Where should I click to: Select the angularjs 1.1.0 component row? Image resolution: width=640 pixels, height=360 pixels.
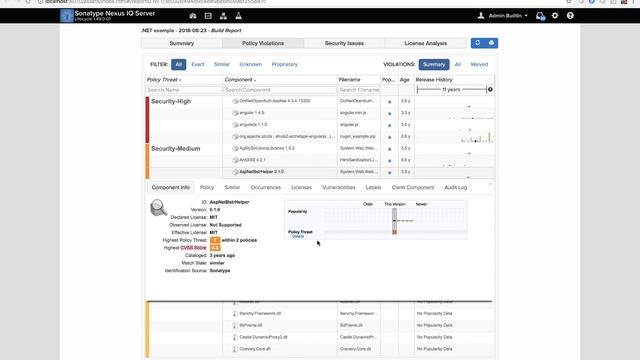tap(320, 124)
